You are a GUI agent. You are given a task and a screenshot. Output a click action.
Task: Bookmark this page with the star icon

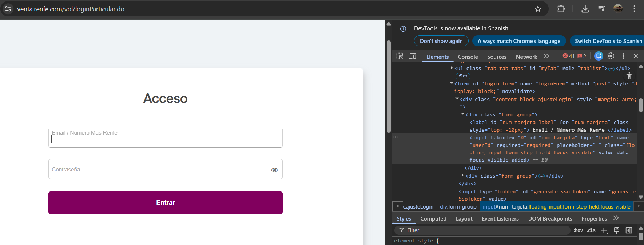538,9
